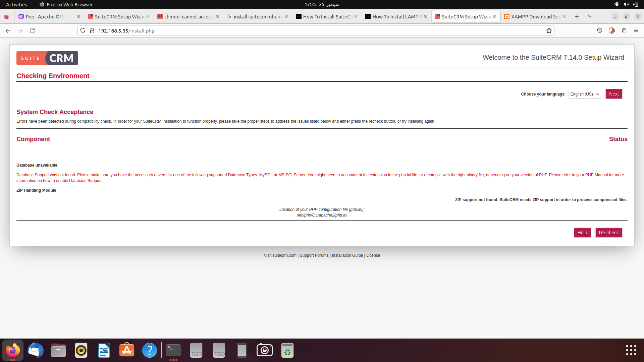This screenshot has width=644, height=362.
Task: Open Rhythmbox music player from the dock
Action: [81, 350]
